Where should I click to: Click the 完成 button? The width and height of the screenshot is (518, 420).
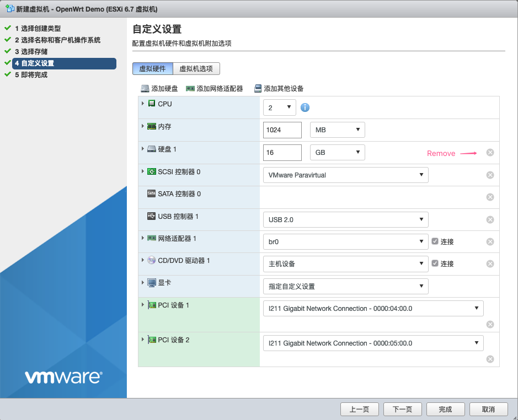[x=445, y=410]
